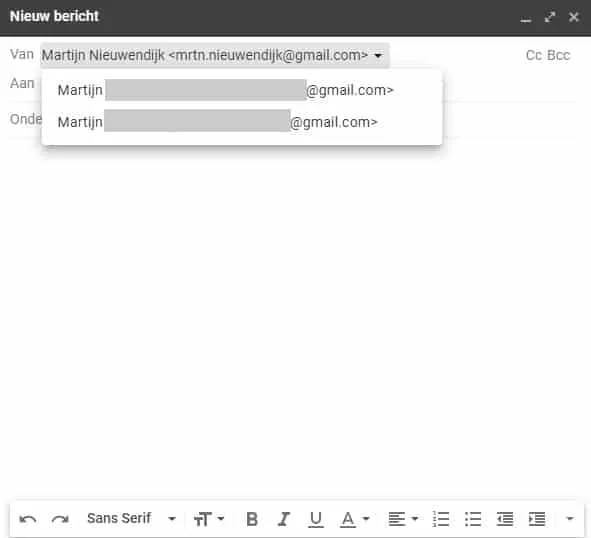Click the Aan recipients label
This screenshot has width=591, height=538.
point(22,83)
